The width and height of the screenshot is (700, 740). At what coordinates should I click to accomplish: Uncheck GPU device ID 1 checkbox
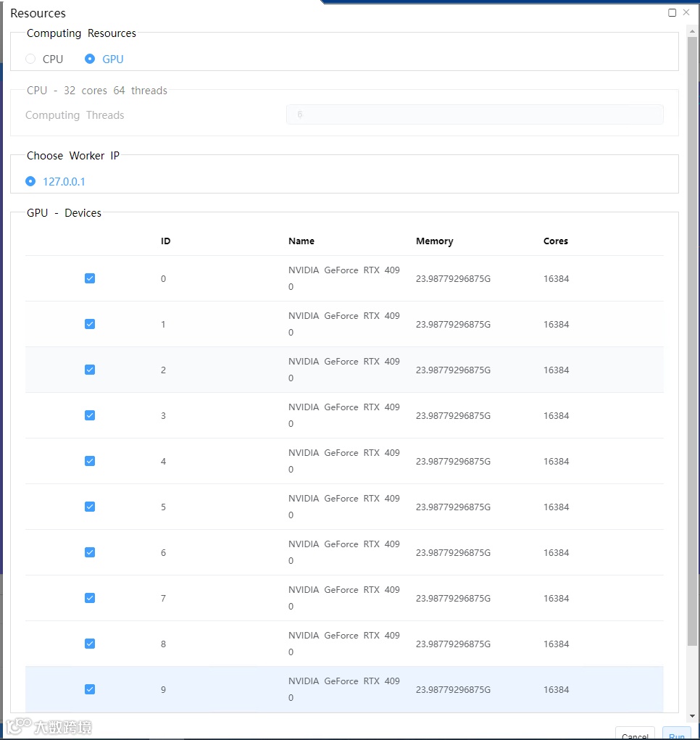coord(90,324)
